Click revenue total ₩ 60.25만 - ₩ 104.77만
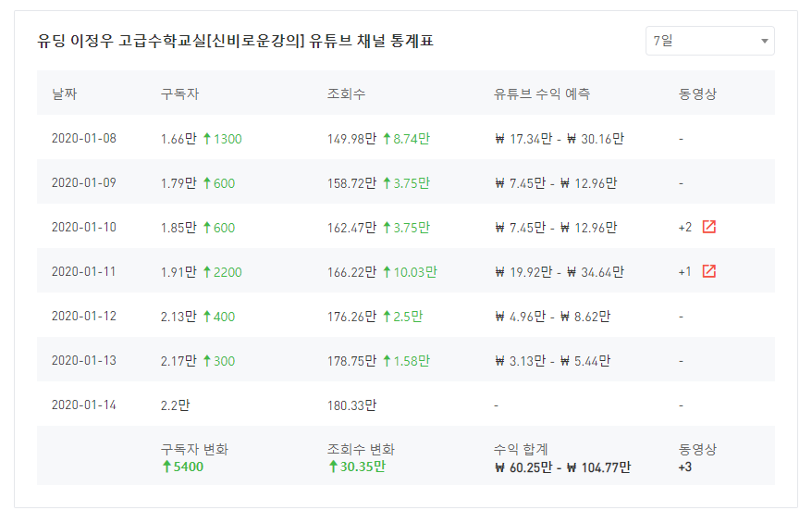Screen dimensions: 812x523 [x=563, y=467]
